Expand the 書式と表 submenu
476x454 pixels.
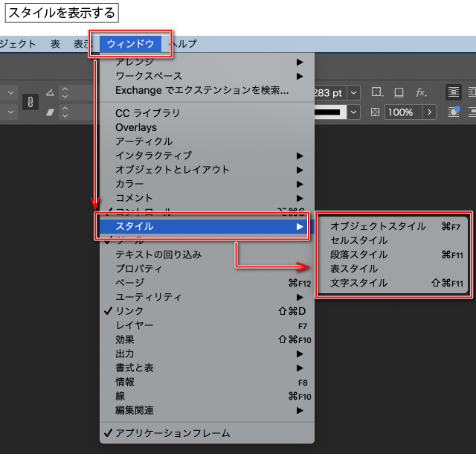(x=207, y=368)
